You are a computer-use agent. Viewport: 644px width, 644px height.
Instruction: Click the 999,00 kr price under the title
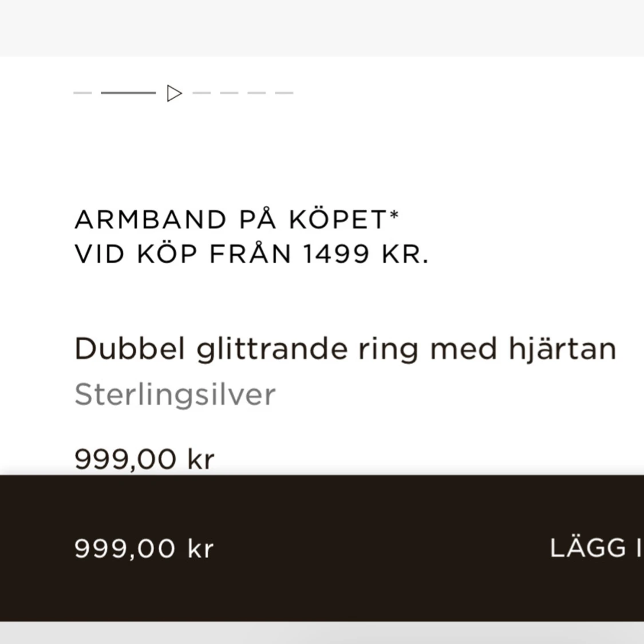[x=144, y=458]
